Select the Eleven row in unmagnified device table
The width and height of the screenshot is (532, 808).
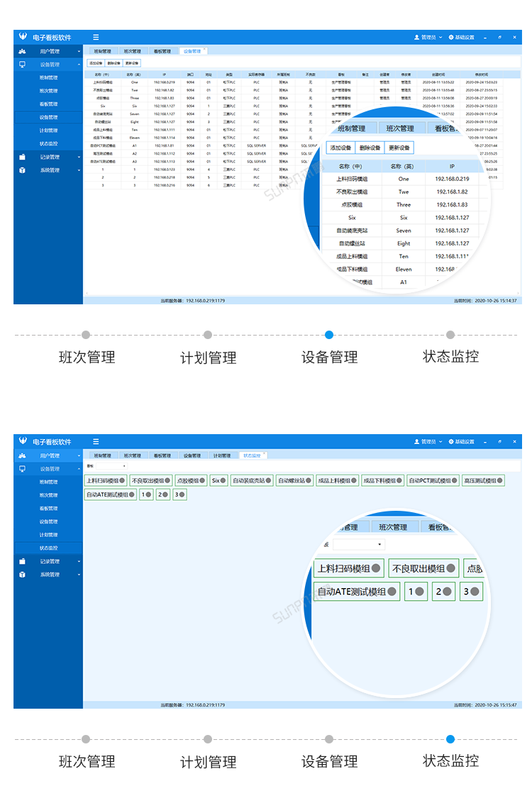(134, 138)
